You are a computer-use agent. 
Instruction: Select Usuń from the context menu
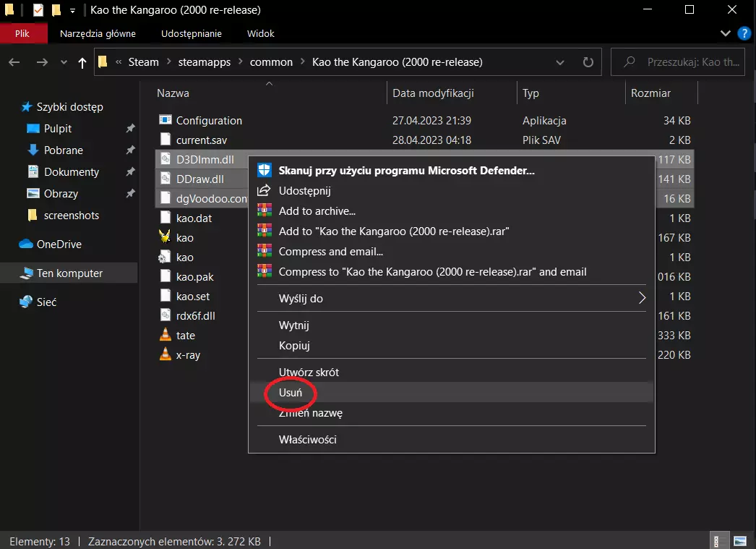(x=291, y=392)
